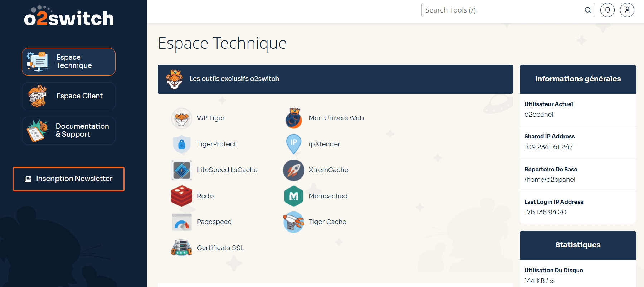
Task: Open the Tiger Cache rocket icon
Action: pos(294,222)
